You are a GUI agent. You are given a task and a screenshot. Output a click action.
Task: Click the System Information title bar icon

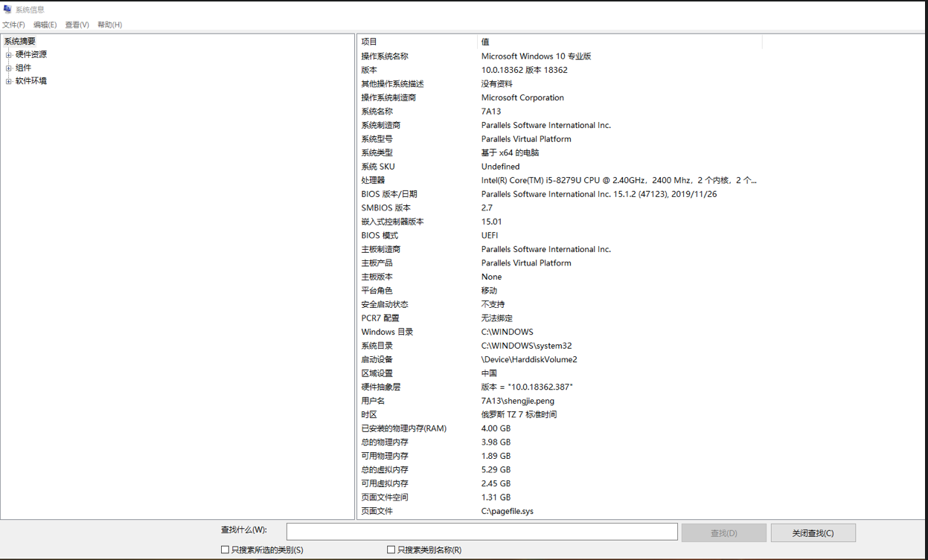tap(7, 10)
